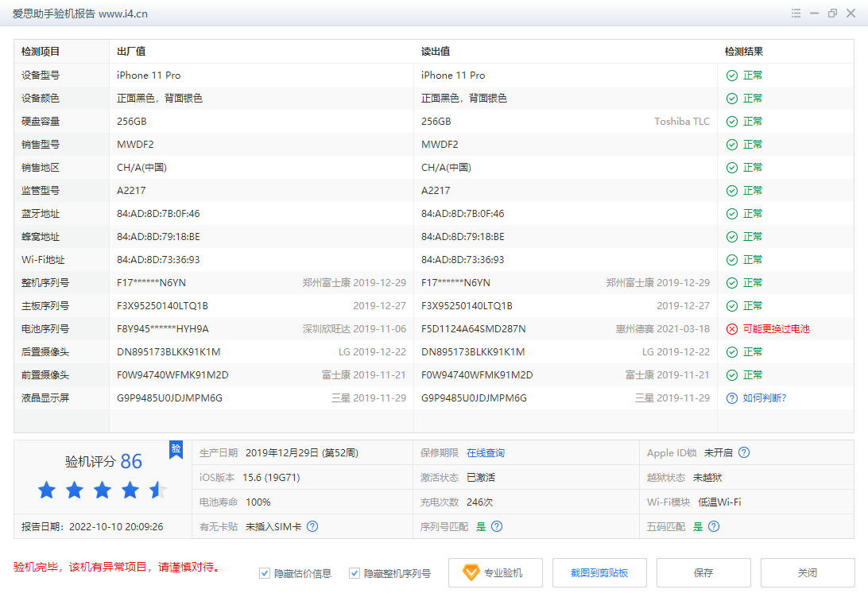Open help icon next to Apple ID锁
Viewport: 868px width, 601px height.
[744, 452]
